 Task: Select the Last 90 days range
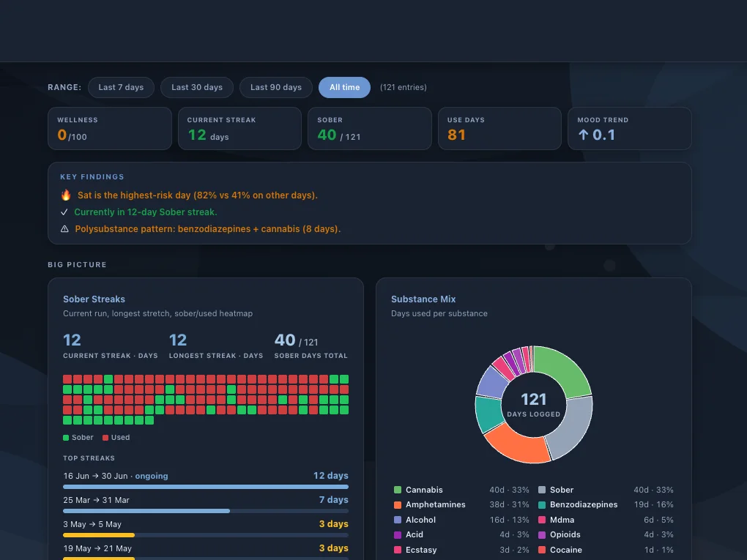[x=276, y=87]
